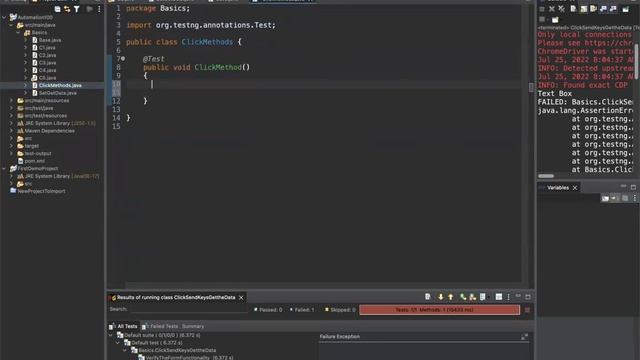Toggle Link with Editor arrows icon
Viewport: 640px width, 360px height.
click(x=67, y=9)
